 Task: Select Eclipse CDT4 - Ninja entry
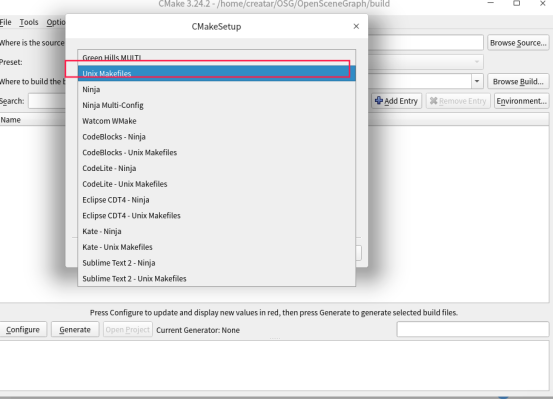click(x=217, y=200)
